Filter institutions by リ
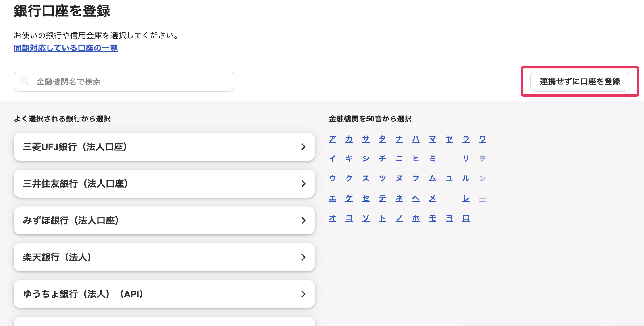This screenshot has height=326, width=644. (466, 159)
